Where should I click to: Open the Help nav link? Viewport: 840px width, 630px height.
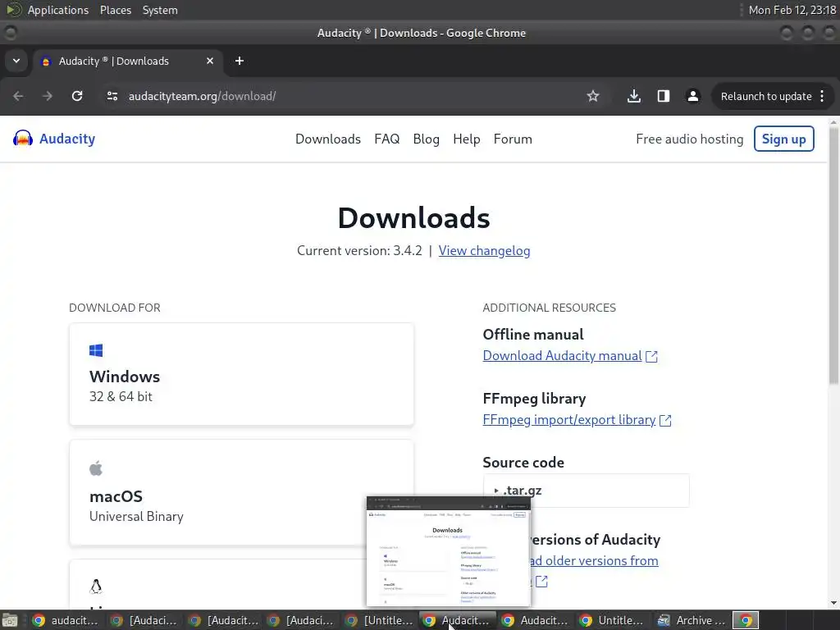click(x=466, y=139)
